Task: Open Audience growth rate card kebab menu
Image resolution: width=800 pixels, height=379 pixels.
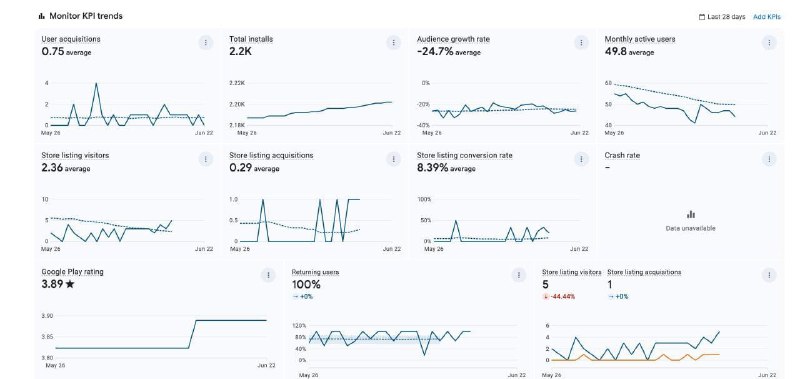Action: click(x=581, y=43)
